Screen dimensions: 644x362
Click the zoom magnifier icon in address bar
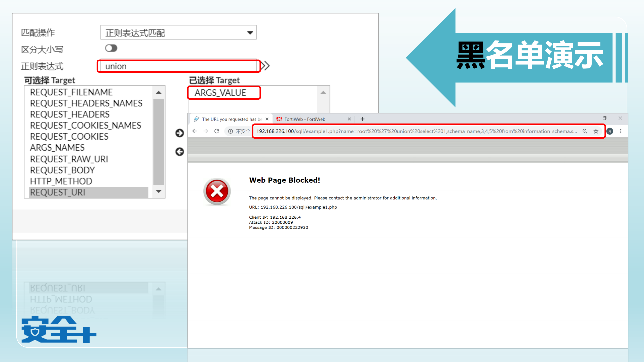(585, 131)
